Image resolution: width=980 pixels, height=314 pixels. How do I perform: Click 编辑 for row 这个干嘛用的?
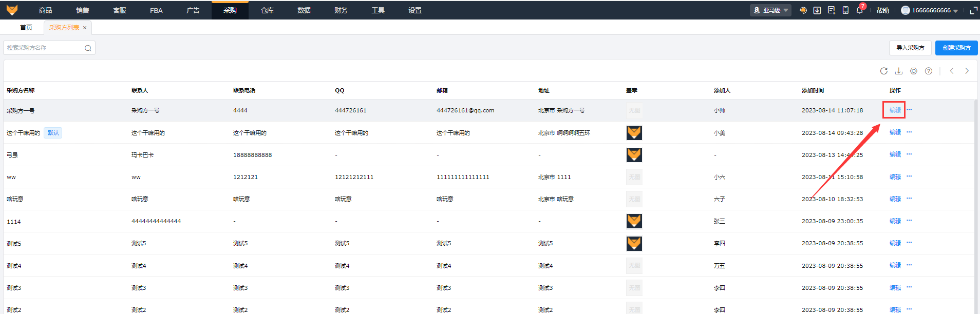(x=895, y=132)
